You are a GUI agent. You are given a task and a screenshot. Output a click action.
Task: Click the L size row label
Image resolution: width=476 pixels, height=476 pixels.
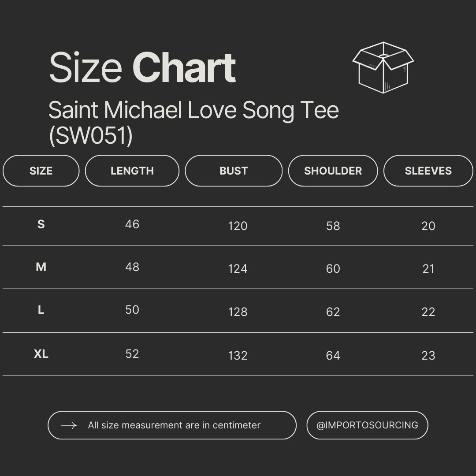(41, 310)
